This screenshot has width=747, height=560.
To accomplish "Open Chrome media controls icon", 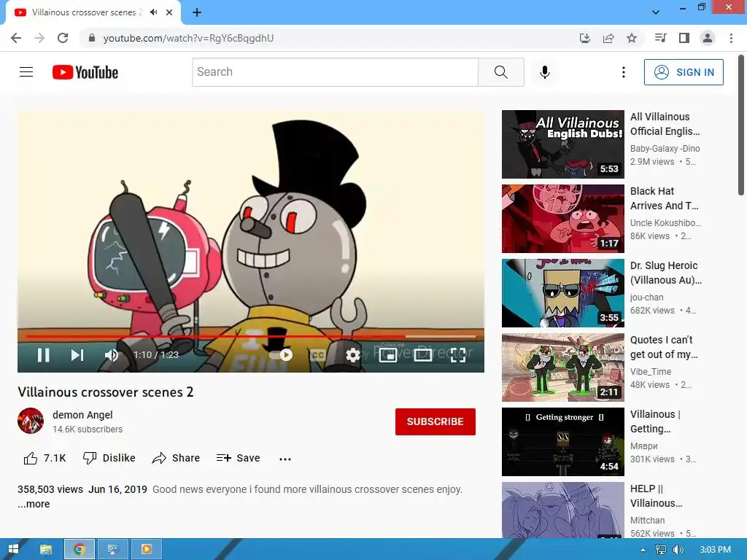I will [x=661, y=38].
